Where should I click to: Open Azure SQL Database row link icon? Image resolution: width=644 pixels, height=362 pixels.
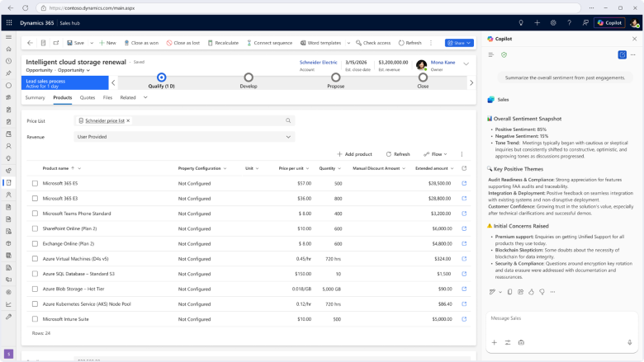point(464,274)
